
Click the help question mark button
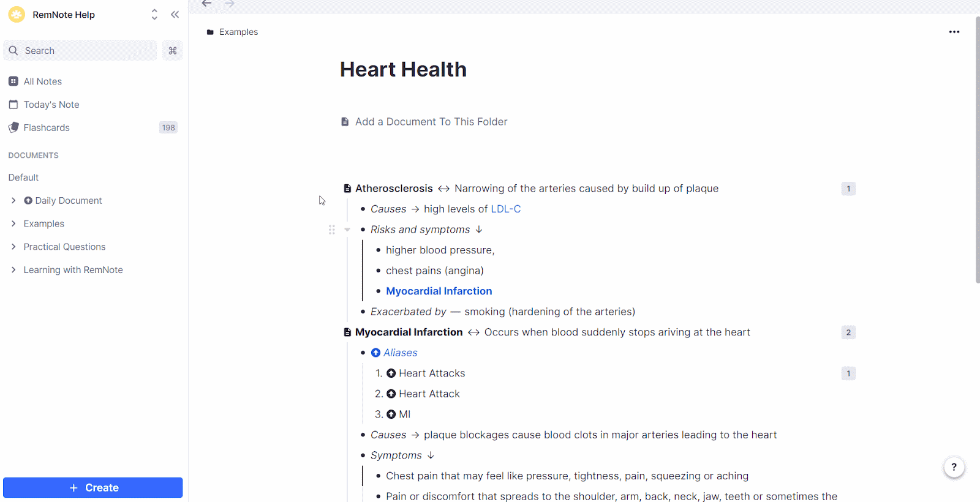pos(954,467)
